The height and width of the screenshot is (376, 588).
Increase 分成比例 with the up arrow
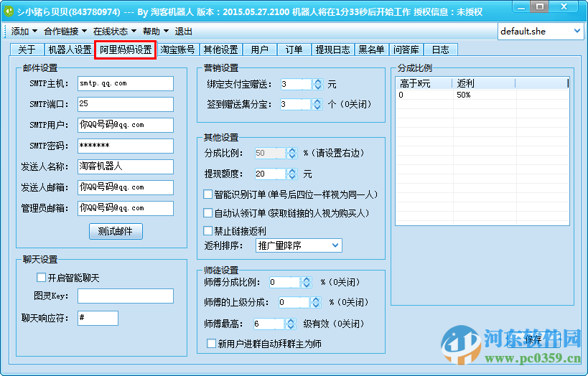tap(291, 150)
